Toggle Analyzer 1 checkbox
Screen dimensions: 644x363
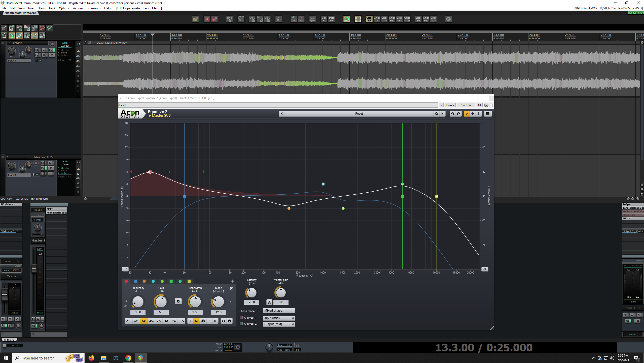click(x=241, y=318)
